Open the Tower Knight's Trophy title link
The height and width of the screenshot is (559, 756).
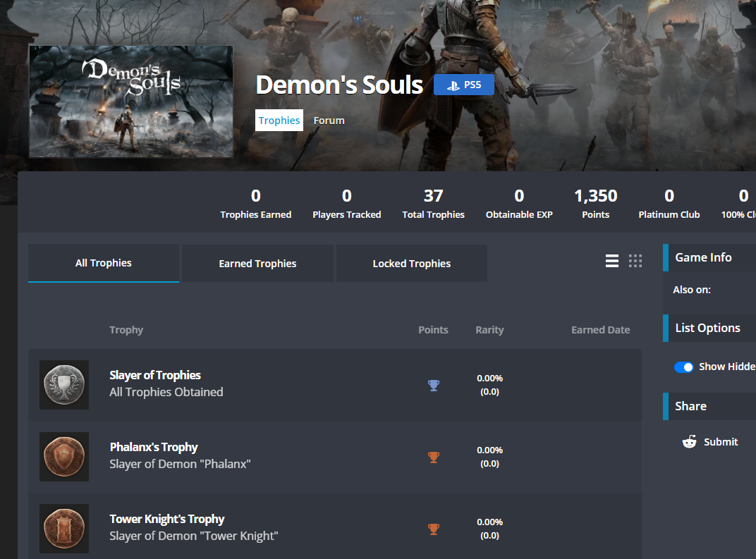pos(167,519)
